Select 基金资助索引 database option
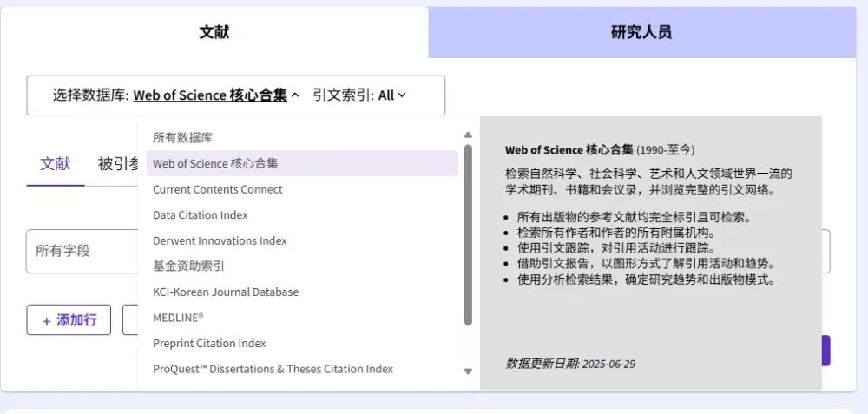 [x=302, y=266]
